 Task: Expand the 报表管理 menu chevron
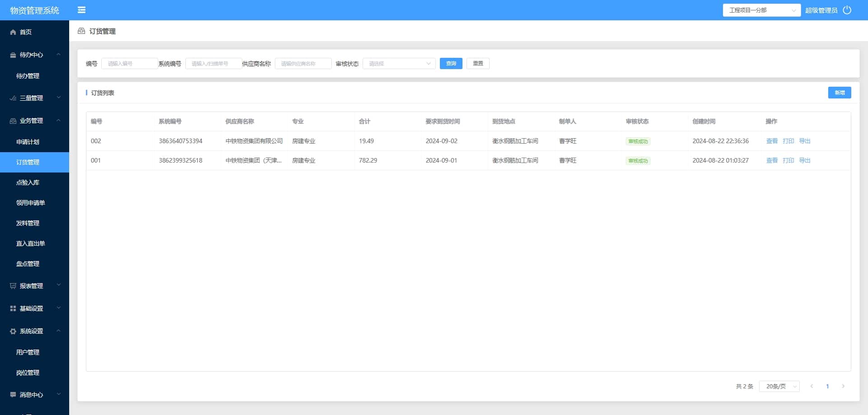coord(58,285)
